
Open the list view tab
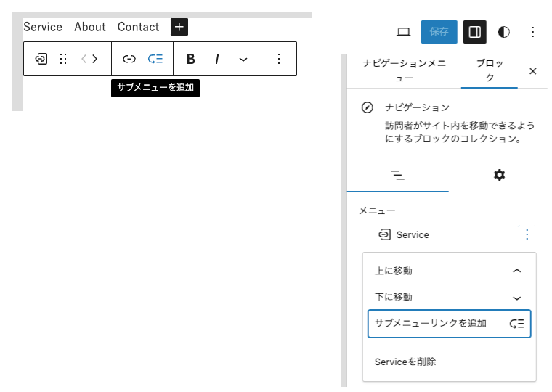pyautogui.click(x=398, y=175)
